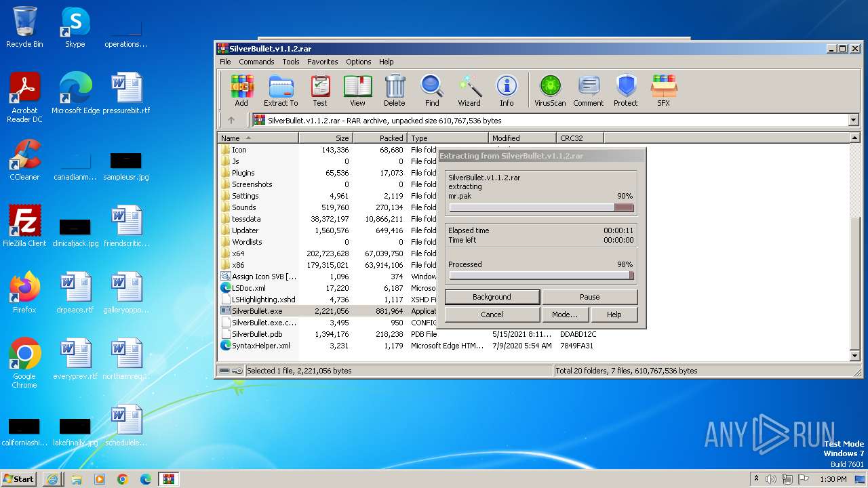868x488 pixels.
Task: Open the Mode... options button
Action: [565, 314]
